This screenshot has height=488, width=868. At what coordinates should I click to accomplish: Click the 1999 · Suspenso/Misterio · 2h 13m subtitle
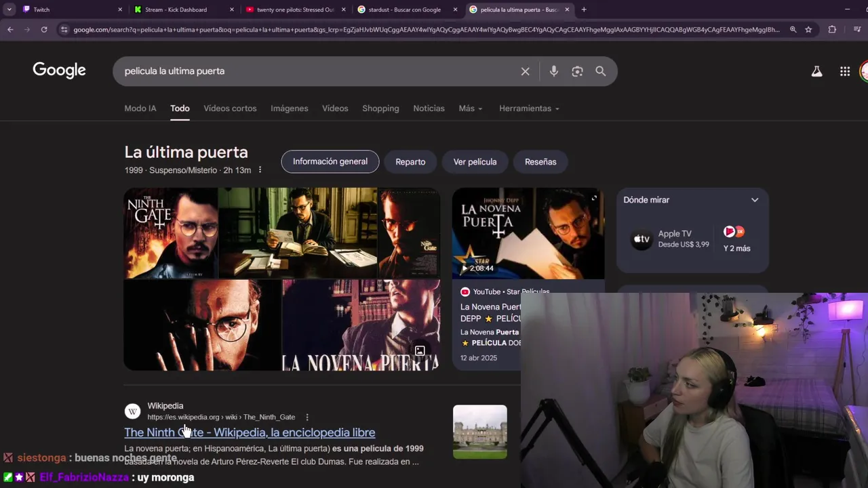coord(188,170)
